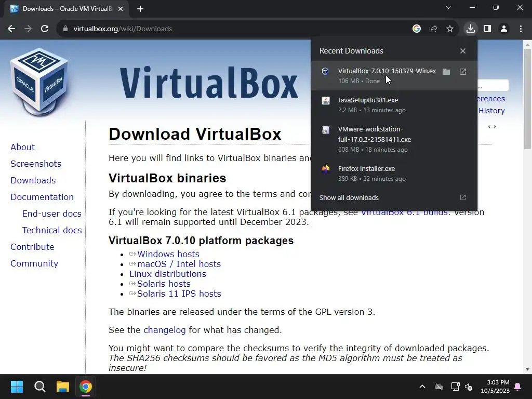The width and height of the screenshot is (532, 399).
Task: Download Solaris 11 IPS hosts package
Action: click(x=179, y=294)
